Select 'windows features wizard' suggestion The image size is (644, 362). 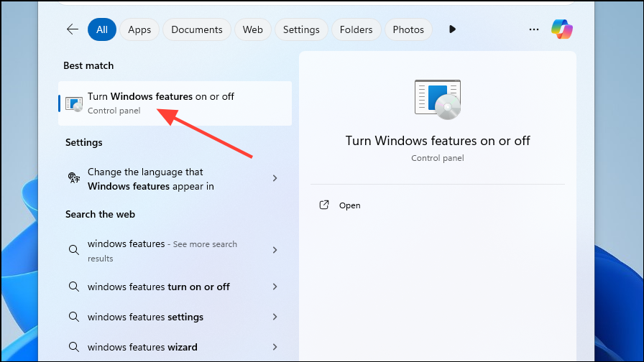175,347
